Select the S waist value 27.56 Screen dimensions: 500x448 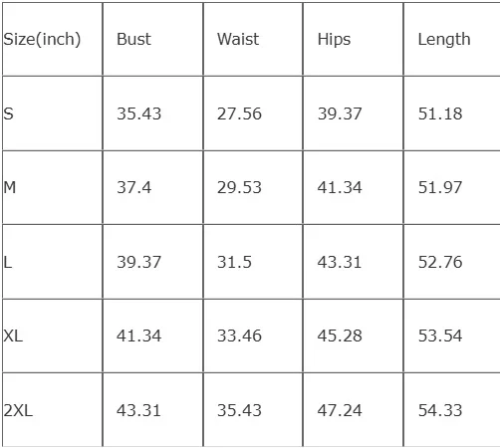point(239,113)
